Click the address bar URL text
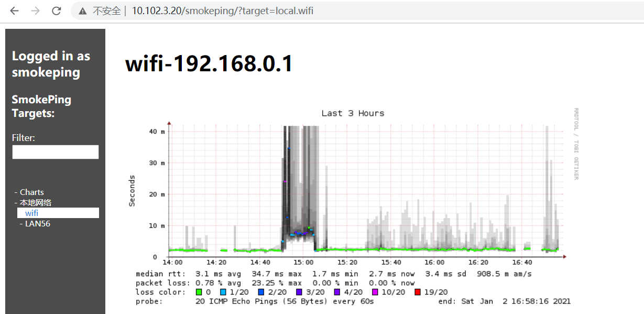 (222, 10)
